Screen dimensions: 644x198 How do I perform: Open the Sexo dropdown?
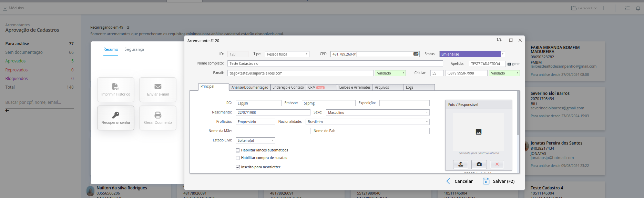click(377, 112)
